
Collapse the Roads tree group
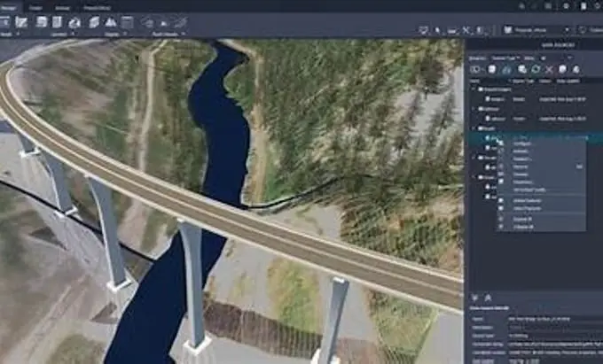(x=474, y=128)
